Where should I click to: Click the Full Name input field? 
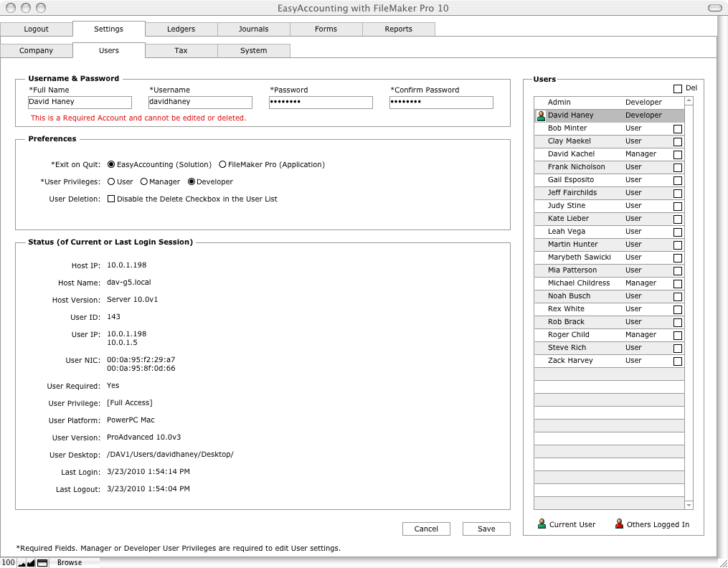80,102
